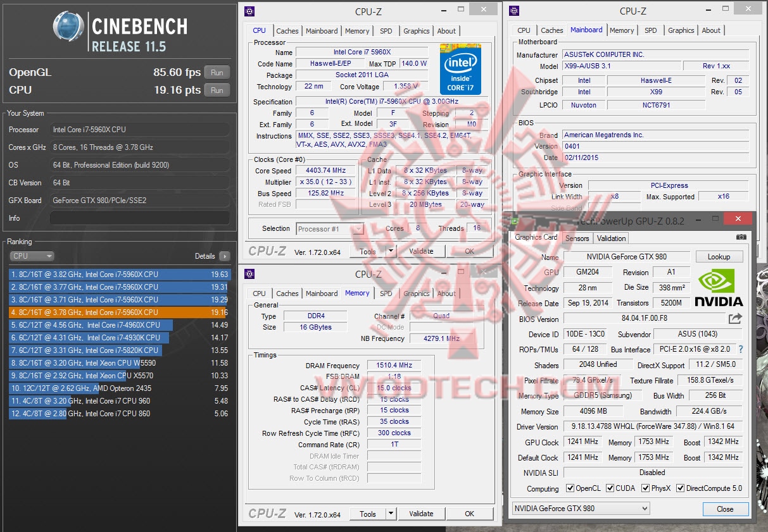
Task: Run the CPU benchmark in Cinebench
Action: point(217,90)
